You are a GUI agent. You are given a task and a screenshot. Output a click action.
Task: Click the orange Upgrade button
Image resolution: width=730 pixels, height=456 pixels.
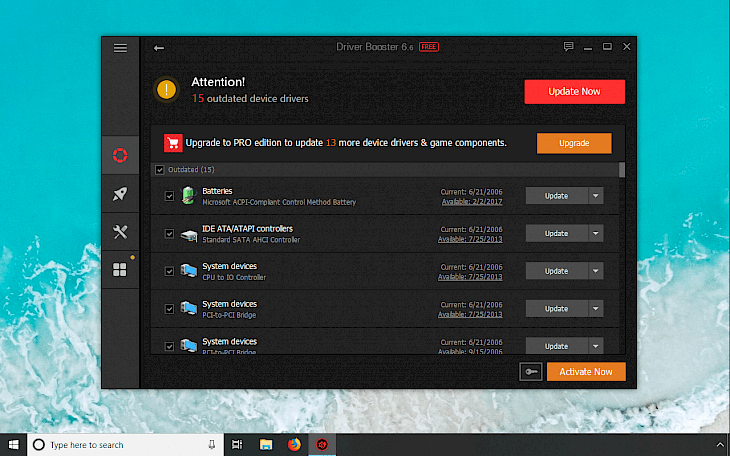pyautogui.click(x=574, y=143)
